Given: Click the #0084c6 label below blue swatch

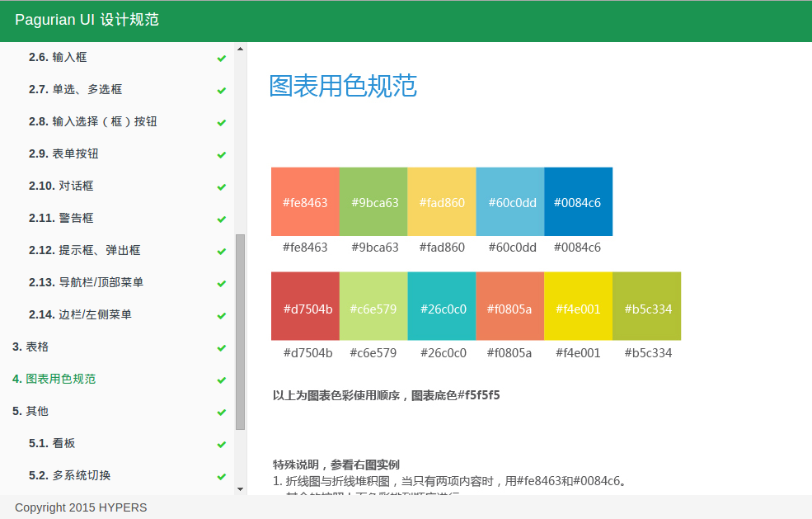Looking at the screenshot, I should click(577, 248).
